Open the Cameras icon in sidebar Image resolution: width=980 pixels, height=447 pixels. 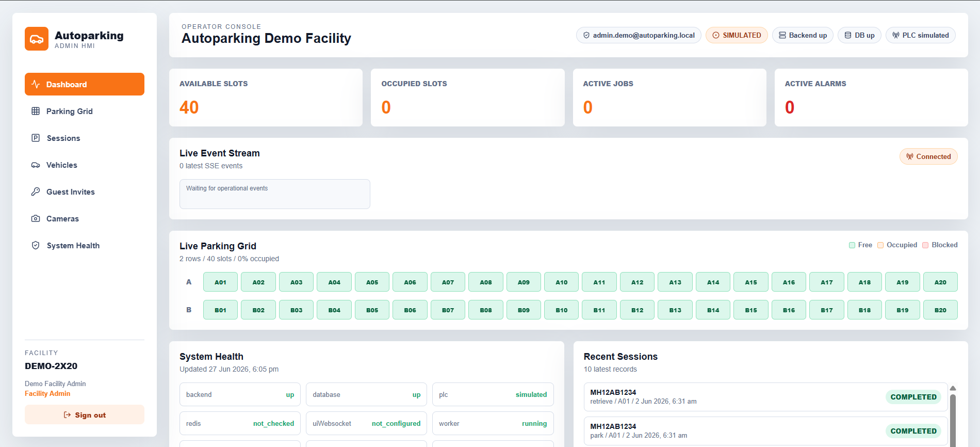click(x=36, y=218)
